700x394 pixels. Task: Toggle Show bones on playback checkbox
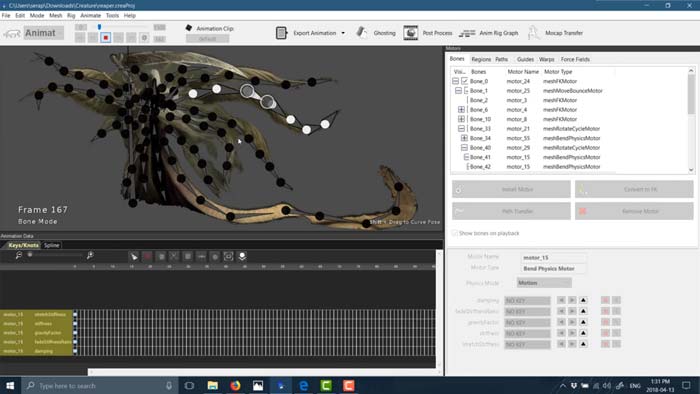click(454, 233)
